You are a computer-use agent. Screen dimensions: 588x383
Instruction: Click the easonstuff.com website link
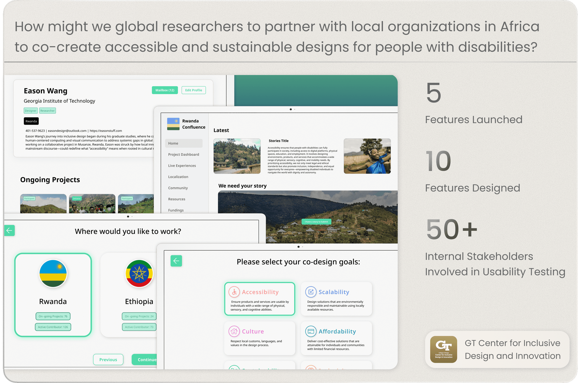[106, 131]
